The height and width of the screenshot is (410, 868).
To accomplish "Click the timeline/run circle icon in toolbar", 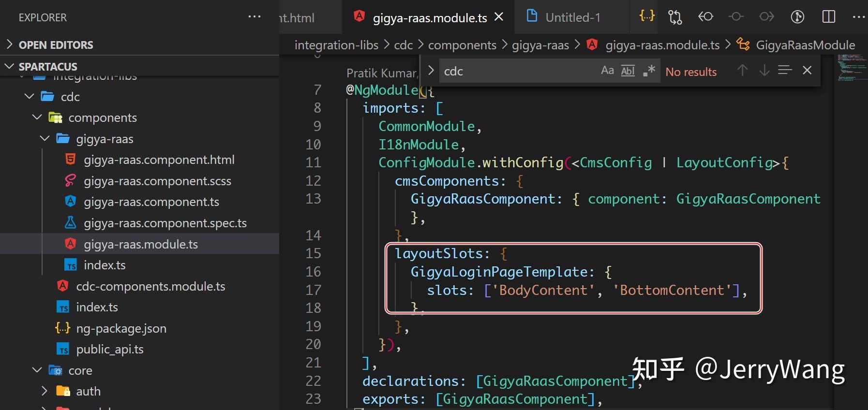I will (797, 17).
